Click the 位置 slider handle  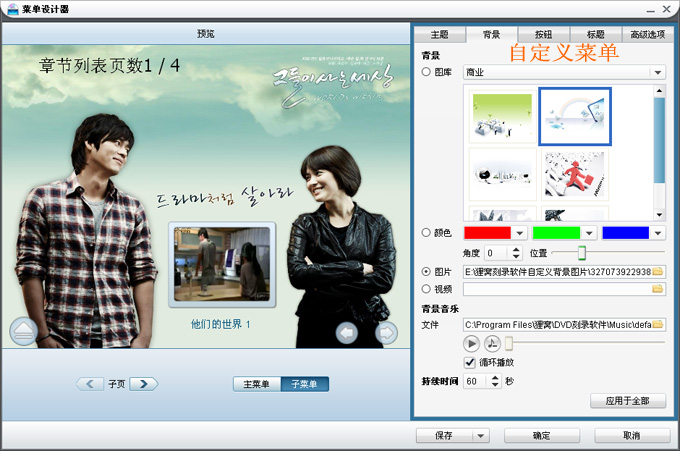(x=582, y=252)
